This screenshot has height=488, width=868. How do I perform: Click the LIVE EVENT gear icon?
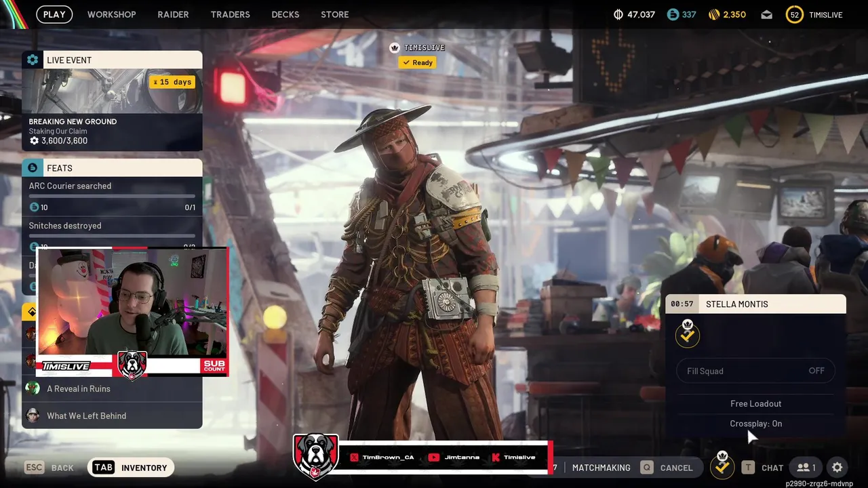(33, 60)
